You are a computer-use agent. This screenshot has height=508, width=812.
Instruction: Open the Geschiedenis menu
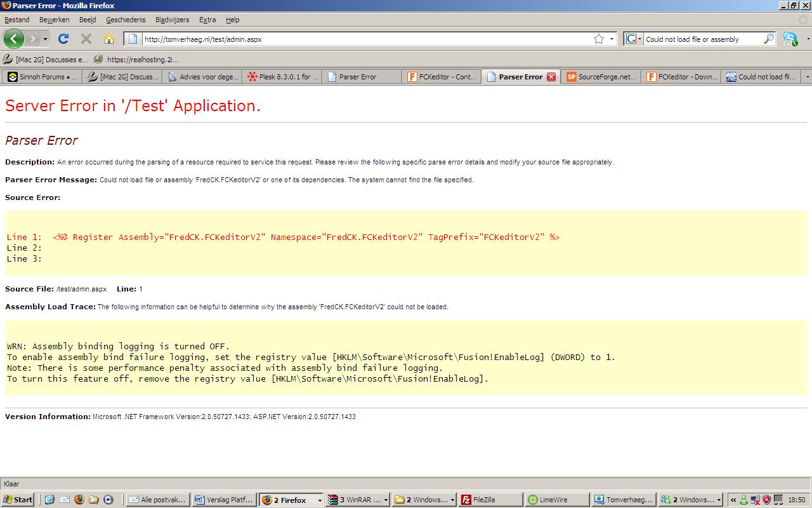click(126, 20)
